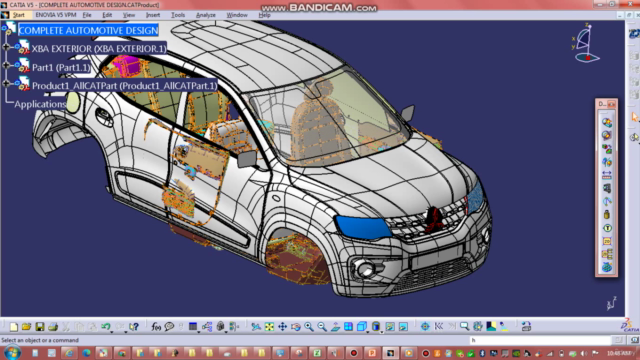Click the Knowledge relations tree icon
The image size is (640, 360).
pos(207,327)
